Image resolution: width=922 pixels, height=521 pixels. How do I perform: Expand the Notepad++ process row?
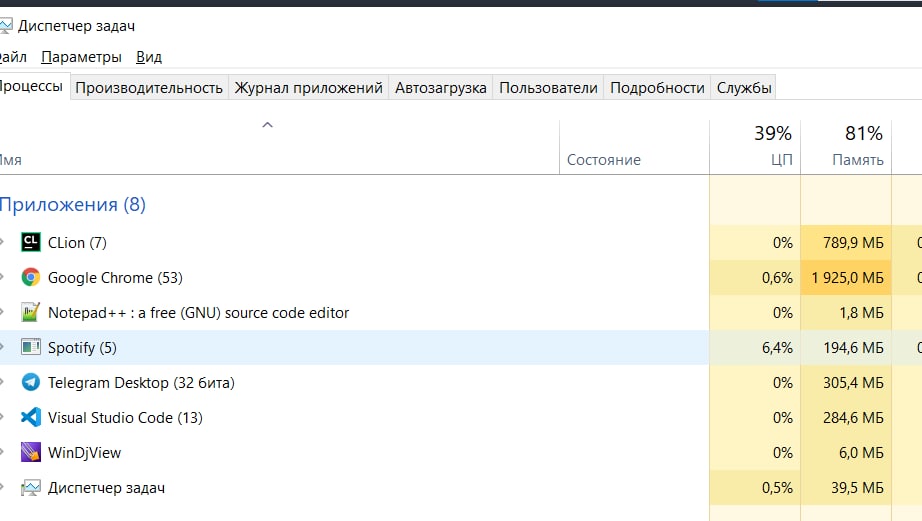pyautogui.click(x=2, y=312)
